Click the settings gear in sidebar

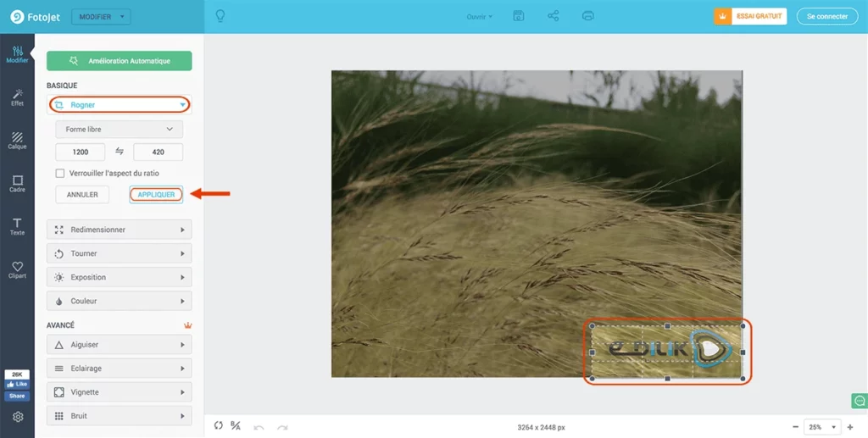[x=18, y=417]
